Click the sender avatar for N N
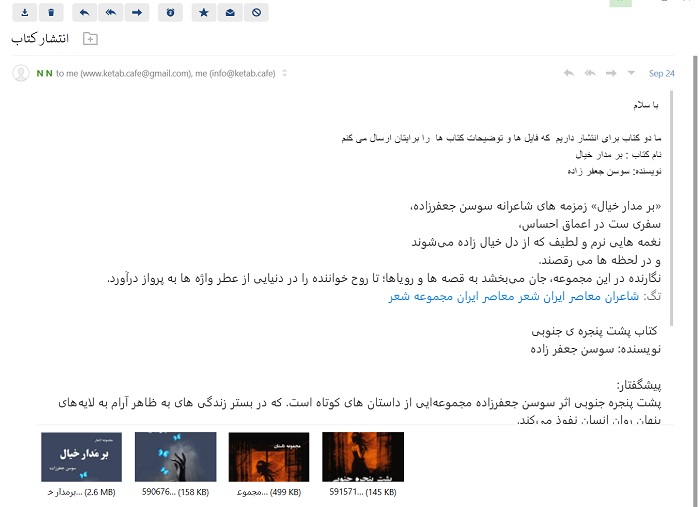The image size is (700, 507). pos(20,73)
